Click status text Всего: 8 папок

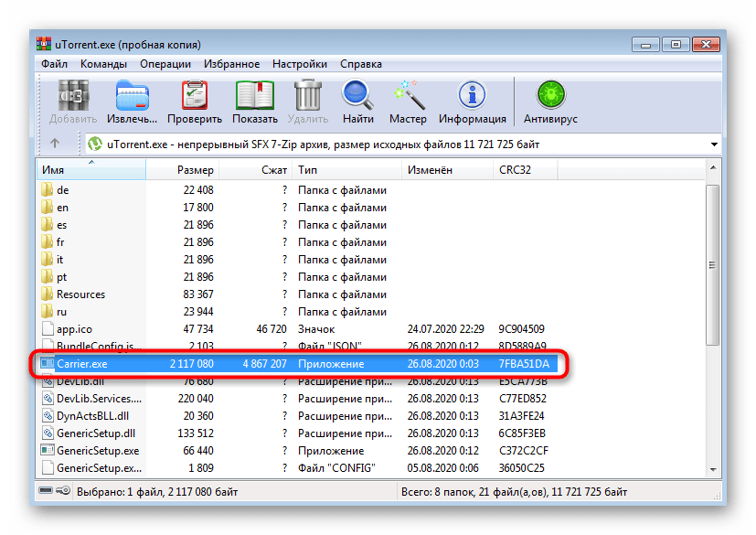coord(438,492)
